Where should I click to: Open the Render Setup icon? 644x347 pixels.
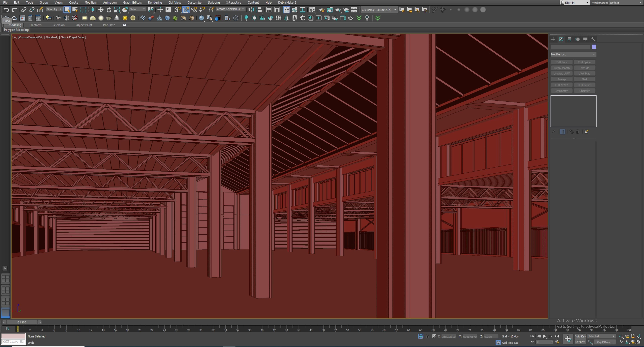(x=322, y=10)
